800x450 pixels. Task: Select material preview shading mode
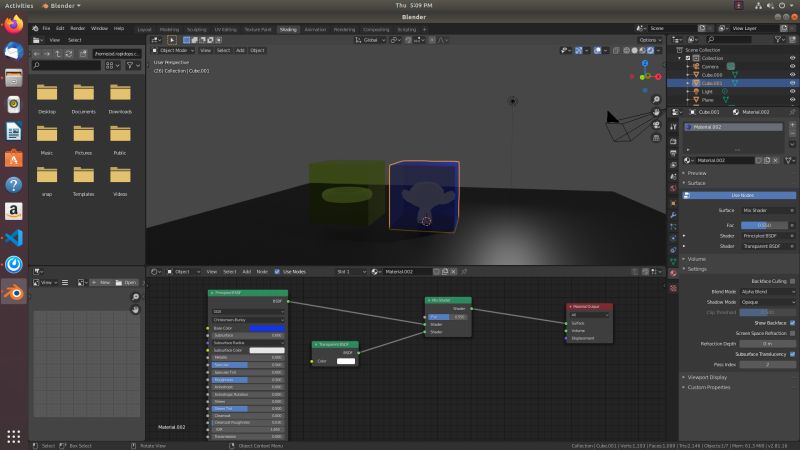pyautogui.click(x=642, y=51)
